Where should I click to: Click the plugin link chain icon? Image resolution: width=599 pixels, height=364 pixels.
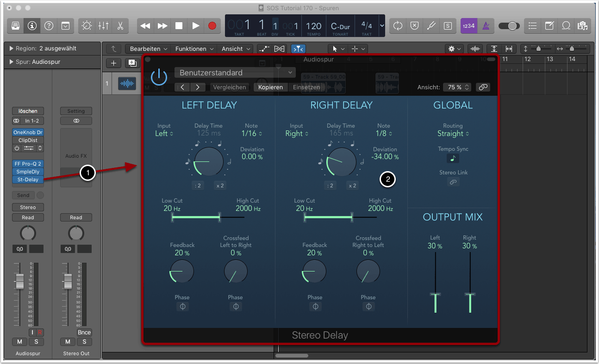483,87
